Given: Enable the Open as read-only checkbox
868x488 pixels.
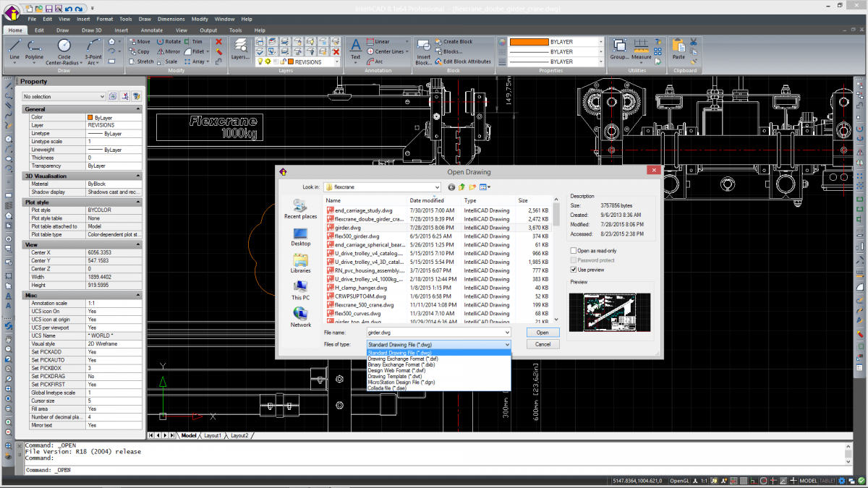Looking at the screenshot, I should click(x=574, y=249).
